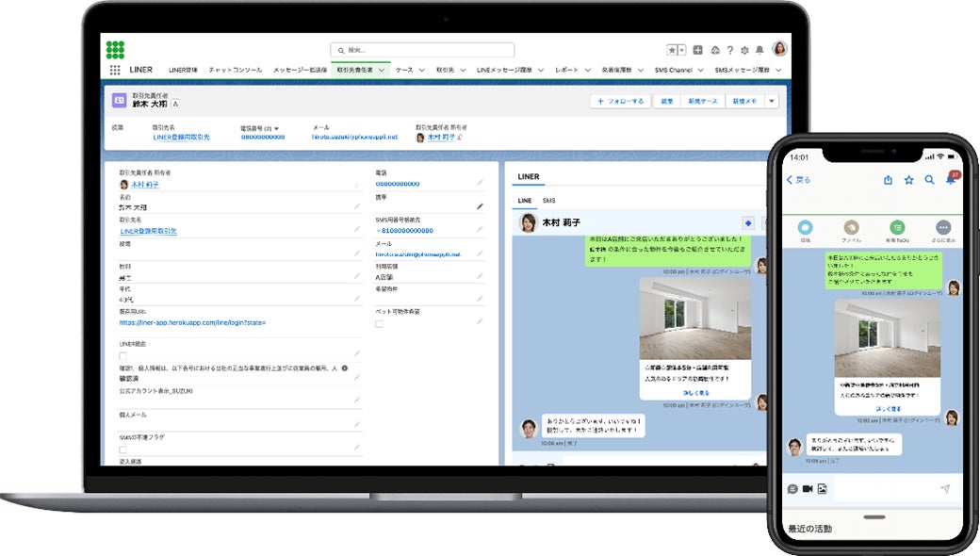Viewport: 980px width, 556px height.
Task: Open room photo thumbnail in laptop chat
Action: 695,319
